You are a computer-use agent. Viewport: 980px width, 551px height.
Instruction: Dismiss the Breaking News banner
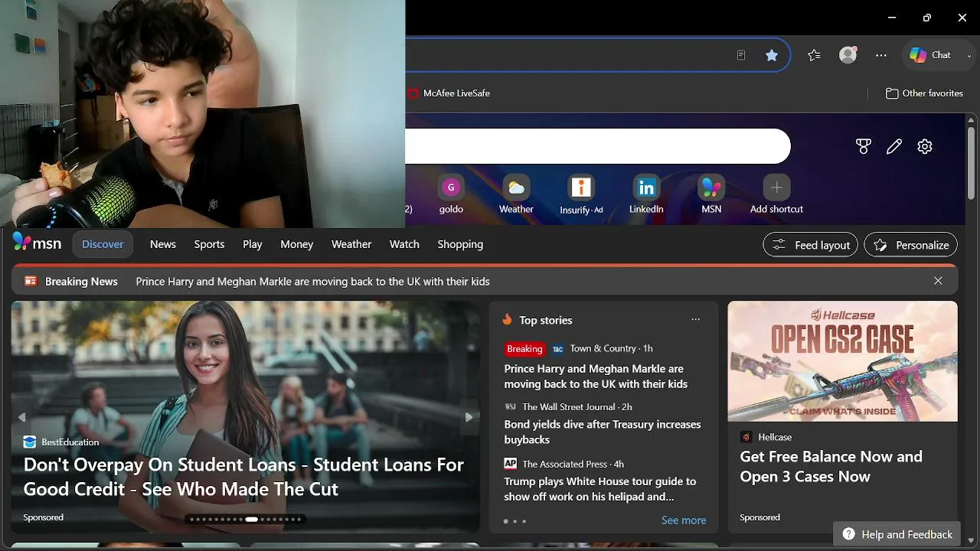(x=938, y=281)
